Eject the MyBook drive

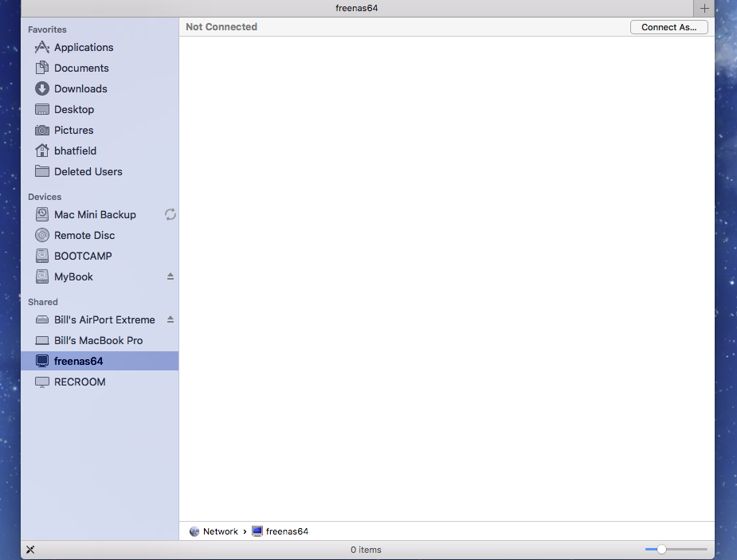[171, 276]
